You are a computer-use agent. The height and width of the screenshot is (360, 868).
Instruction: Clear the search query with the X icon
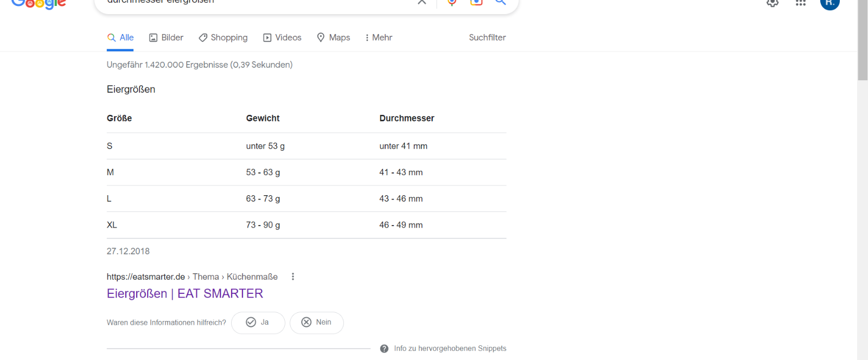pos(422,2)
